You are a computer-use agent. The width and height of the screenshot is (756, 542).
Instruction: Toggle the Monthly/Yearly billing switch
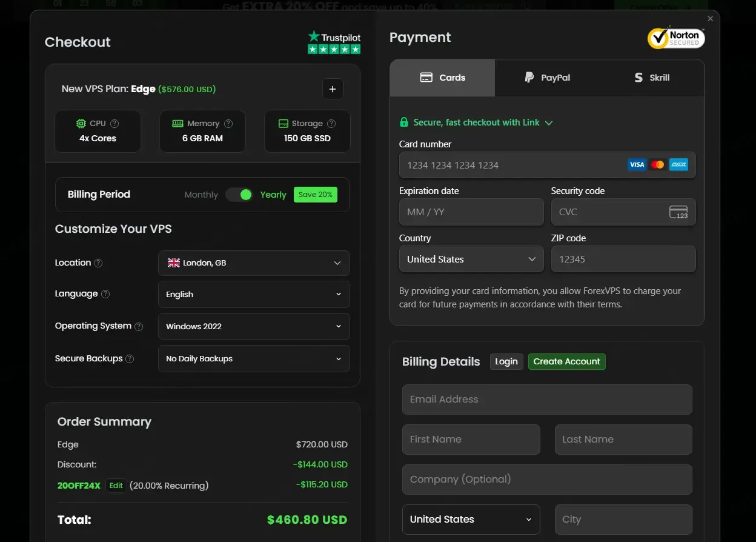point(239,195)
